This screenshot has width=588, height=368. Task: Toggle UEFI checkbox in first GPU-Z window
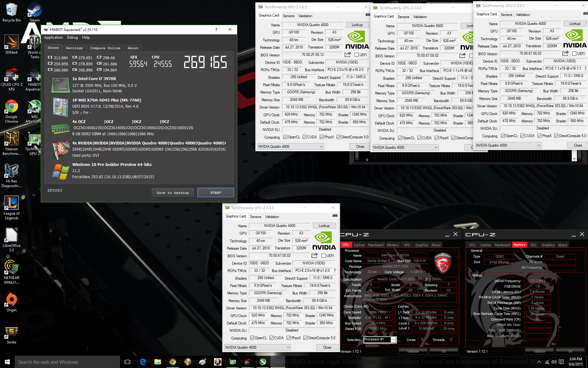(356, 55)
